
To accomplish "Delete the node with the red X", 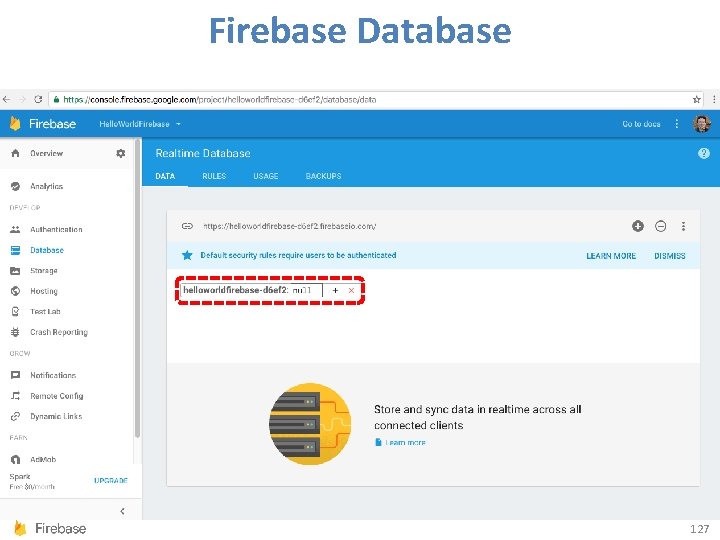I will click(x=351, y=290).
